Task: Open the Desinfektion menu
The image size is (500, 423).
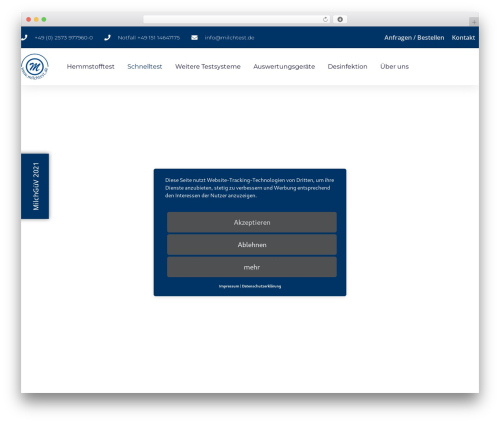Action: [x=347, y=67]
